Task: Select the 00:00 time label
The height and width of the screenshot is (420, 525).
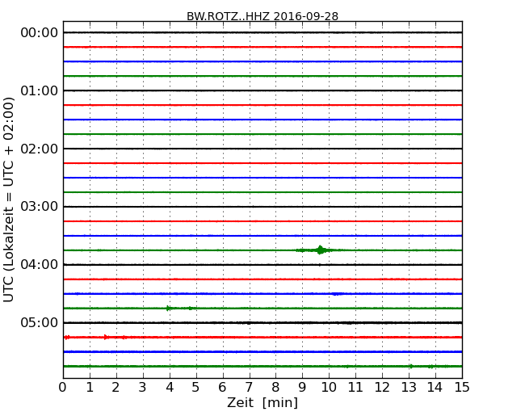Action: coord(40,33)
